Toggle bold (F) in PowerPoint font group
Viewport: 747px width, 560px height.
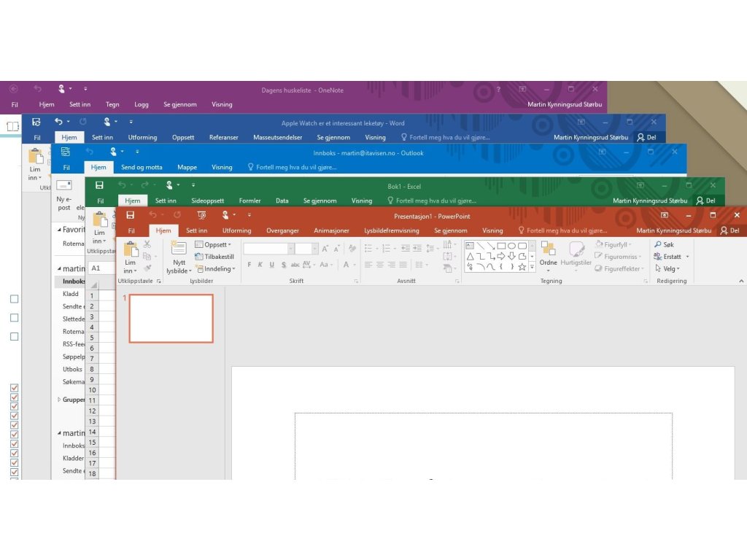coord(249,265)
